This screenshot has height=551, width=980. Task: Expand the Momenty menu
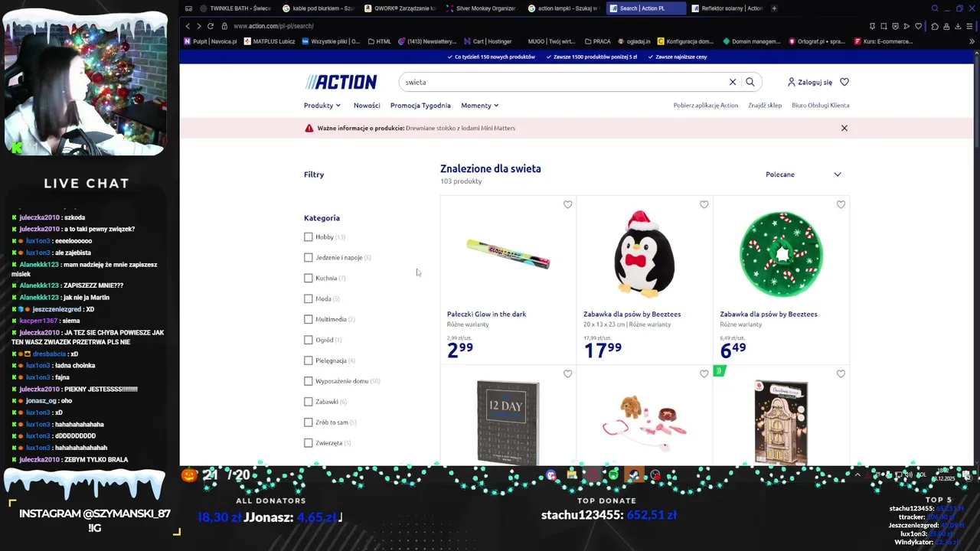point(479,106)
